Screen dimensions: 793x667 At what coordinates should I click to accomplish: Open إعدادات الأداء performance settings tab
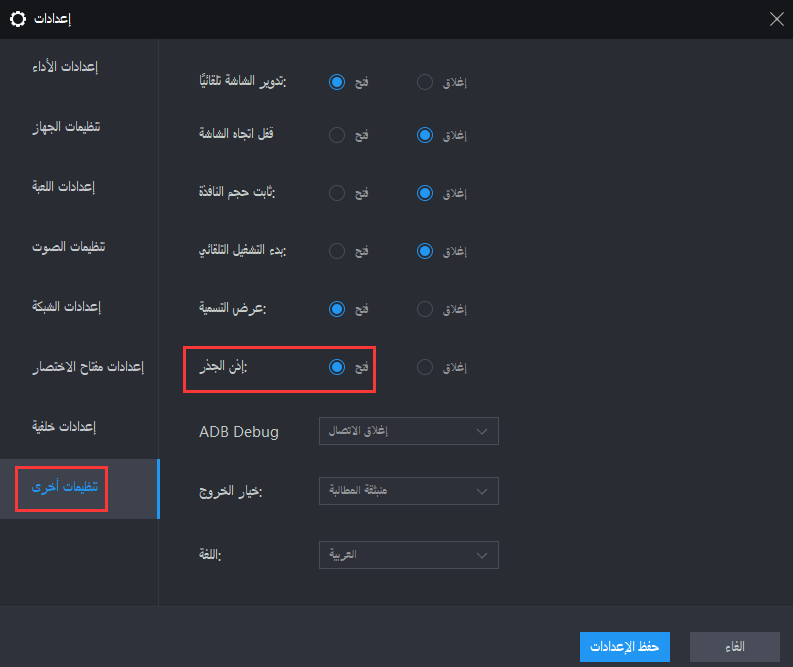(x=65, y=67)
